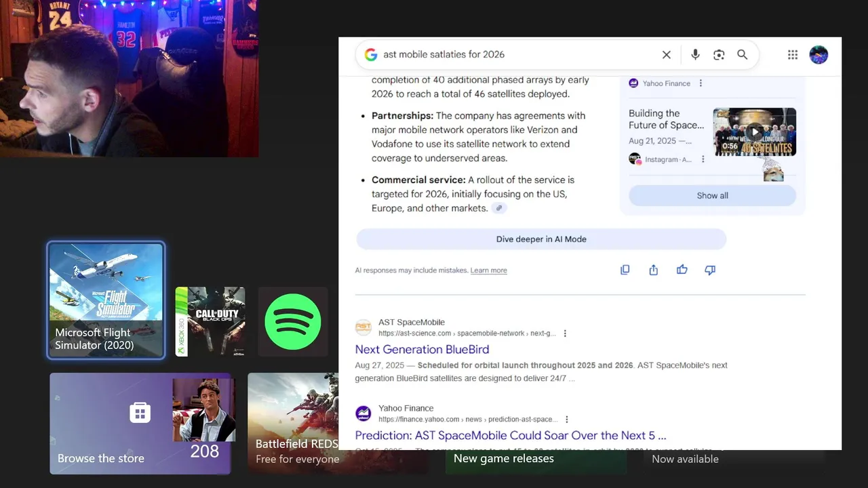
Task: Open Spotify app tile
Action: [293, 321]
